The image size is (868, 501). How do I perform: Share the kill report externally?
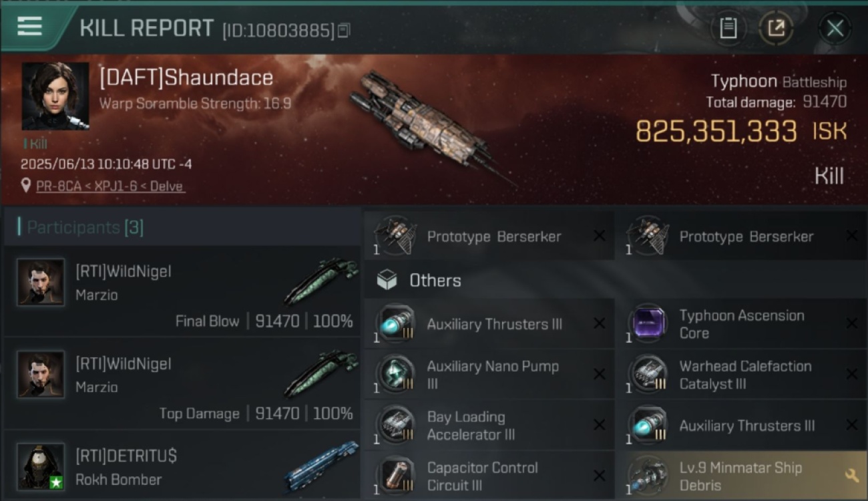click(776, 28)
